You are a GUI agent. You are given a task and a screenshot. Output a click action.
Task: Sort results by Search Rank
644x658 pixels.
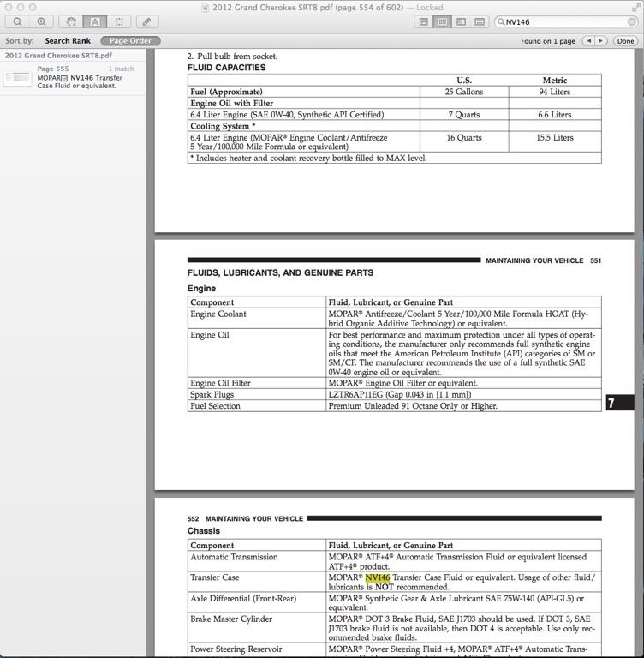(x=68, y=41)
